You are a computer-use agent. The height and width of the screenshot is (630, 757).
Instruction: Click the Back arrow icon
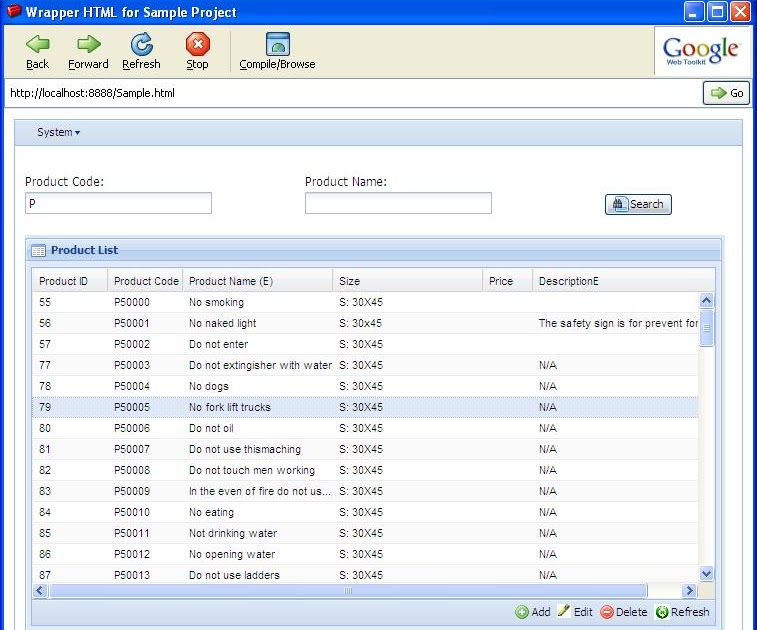pyautogui.click(x=38, y=44)
